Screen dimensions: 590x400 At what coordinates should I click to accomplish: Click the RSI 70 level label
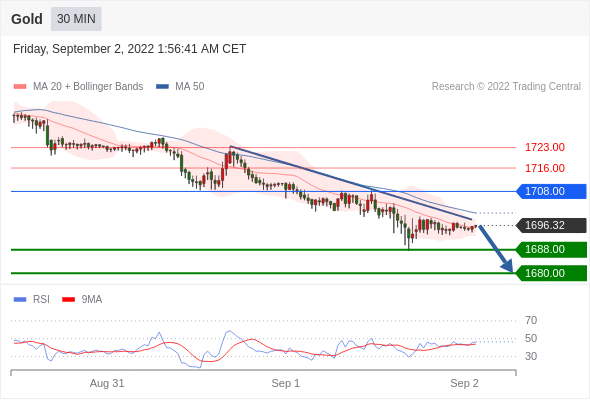pos(531,321)
